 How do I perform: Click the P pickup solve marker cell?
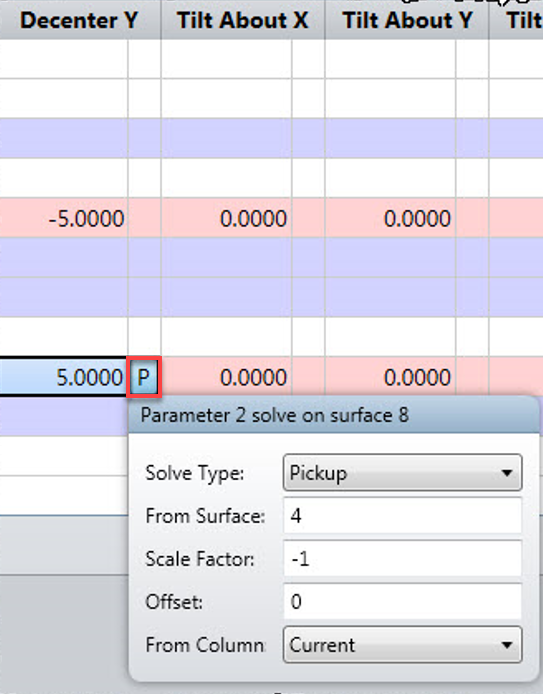pos(144,377)
